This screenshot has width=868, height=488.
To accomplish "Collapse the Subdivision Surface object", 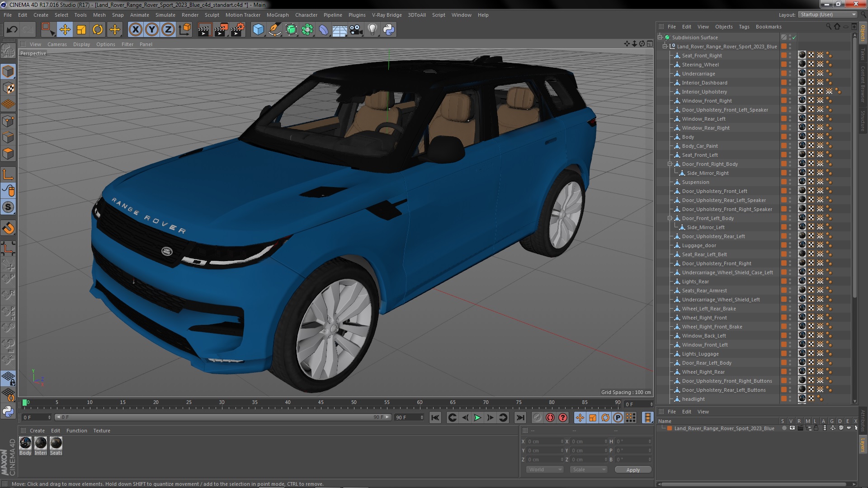I will click(x=660, y=38).
